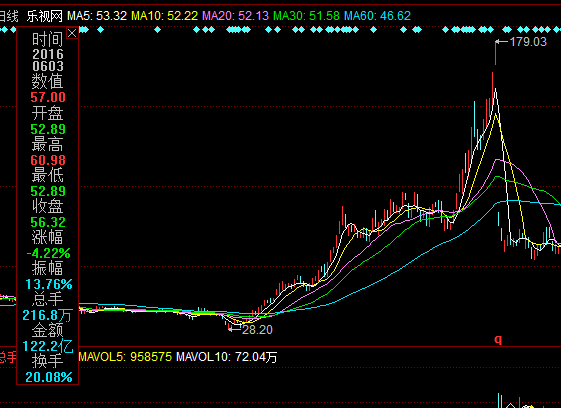
Task: Click the 28.20 lowest price label
Action: [257, 330]
